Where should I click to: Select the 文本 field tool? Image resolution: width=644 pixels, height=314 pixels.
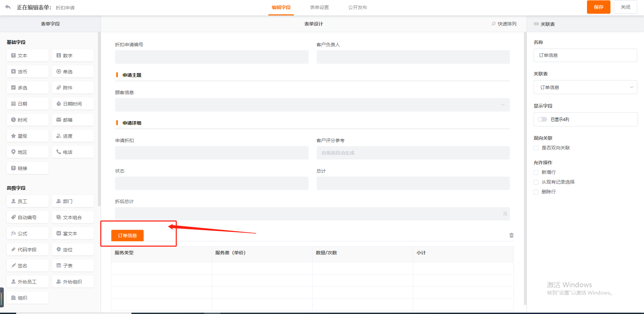(27, 55)
